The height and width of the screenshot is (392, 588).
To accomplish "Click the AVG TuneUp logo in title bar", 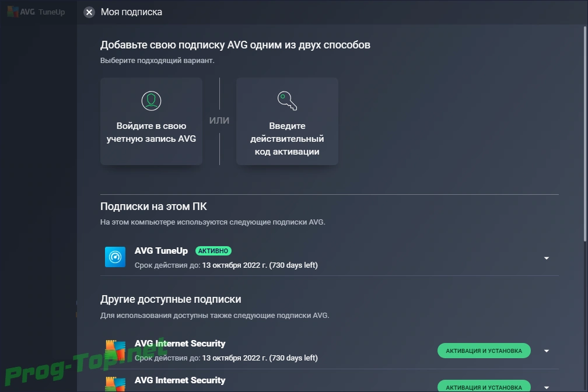I will (36, 12).
